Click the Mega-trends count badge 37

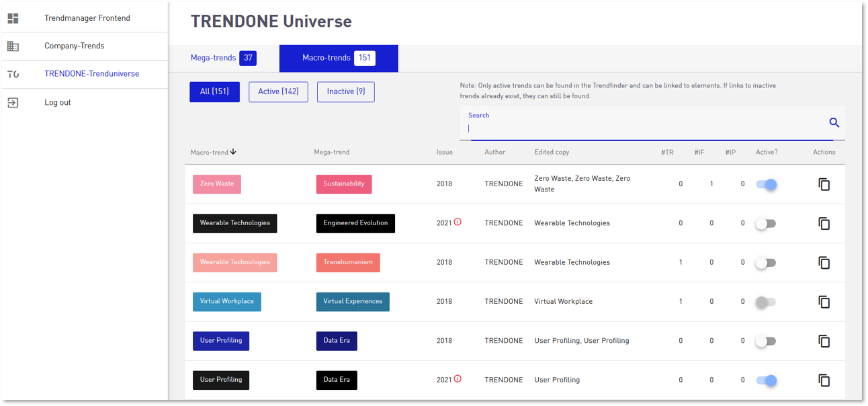248,58
